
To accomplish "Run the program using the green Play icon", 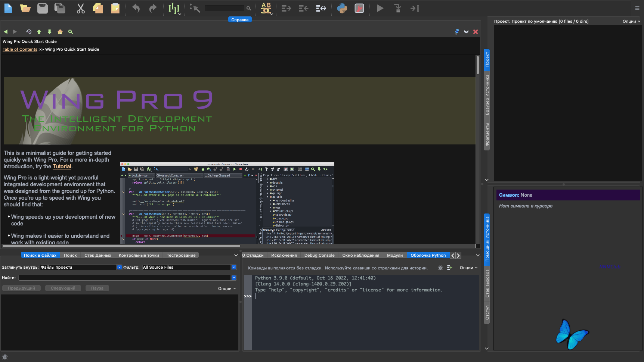I will pyautogui.click(x=380, y=8).
